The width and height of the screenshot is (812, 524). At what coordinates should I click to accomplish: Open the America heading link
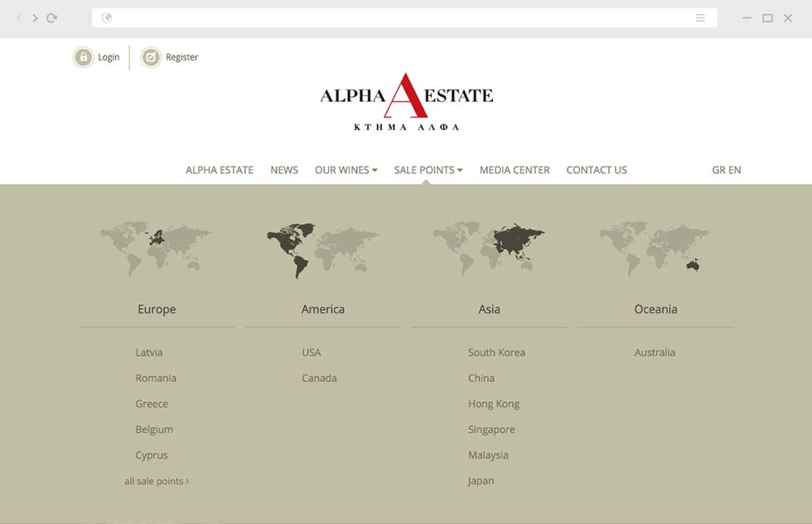[x=323, y=309]
